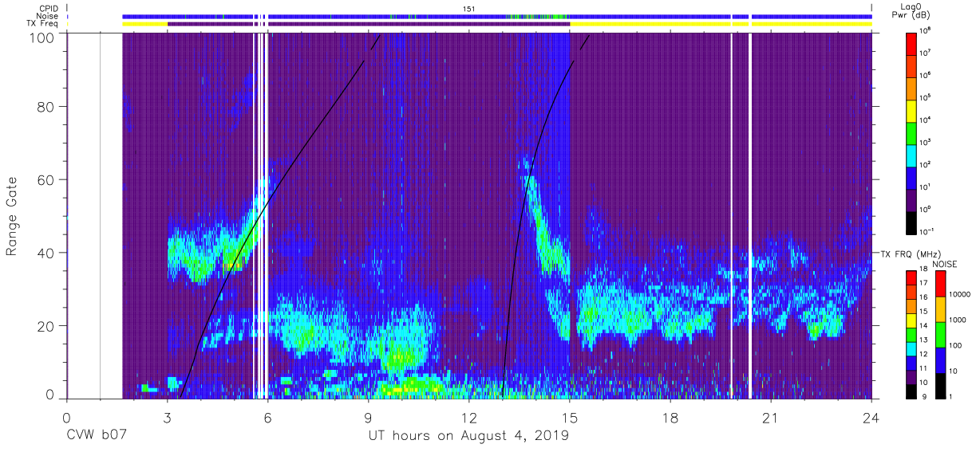The image size is (980, 452).
Task: Select blue 10–100 swatch in NOISE legend
Action: tap(940, 360)
